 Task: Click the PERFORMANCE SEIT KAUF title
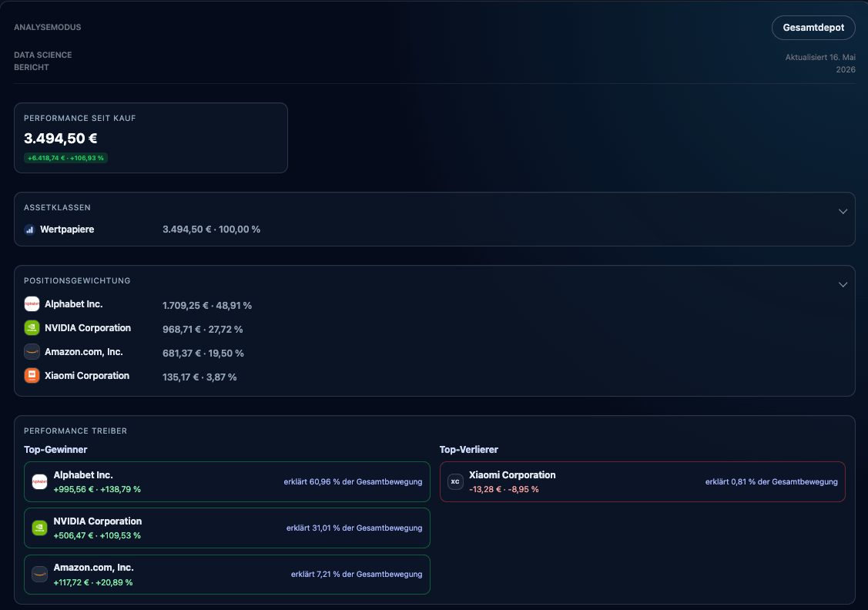pos(80,119)
